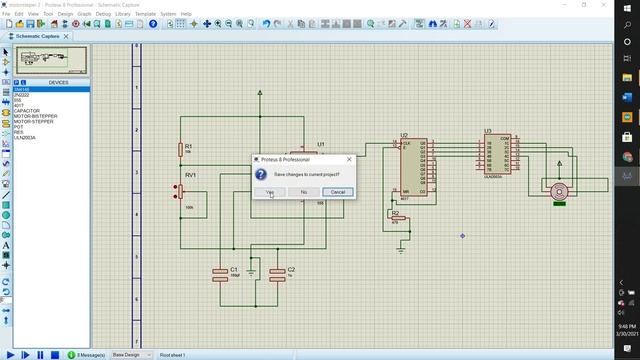Select POT in devices list

point(51,127)
